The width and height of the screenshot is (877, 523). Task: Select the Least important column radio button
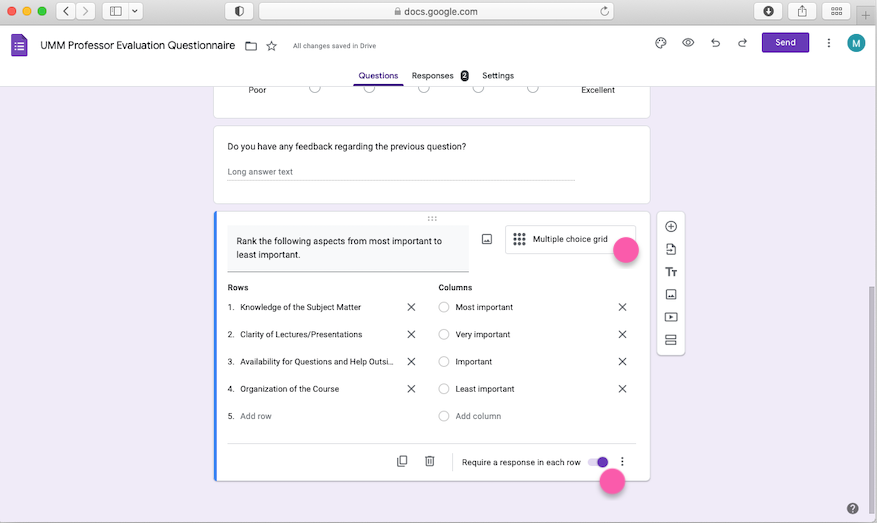[444, 389]
